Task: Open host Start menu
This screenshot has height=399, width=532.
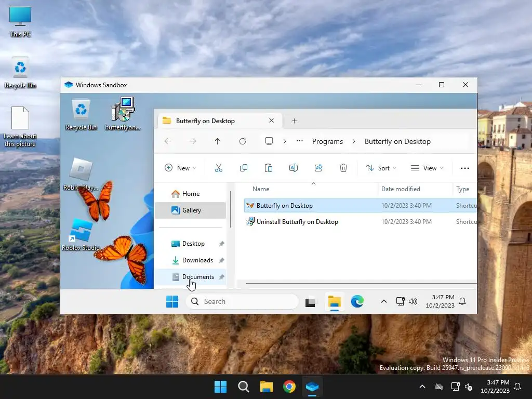Action: pos(220,387)
